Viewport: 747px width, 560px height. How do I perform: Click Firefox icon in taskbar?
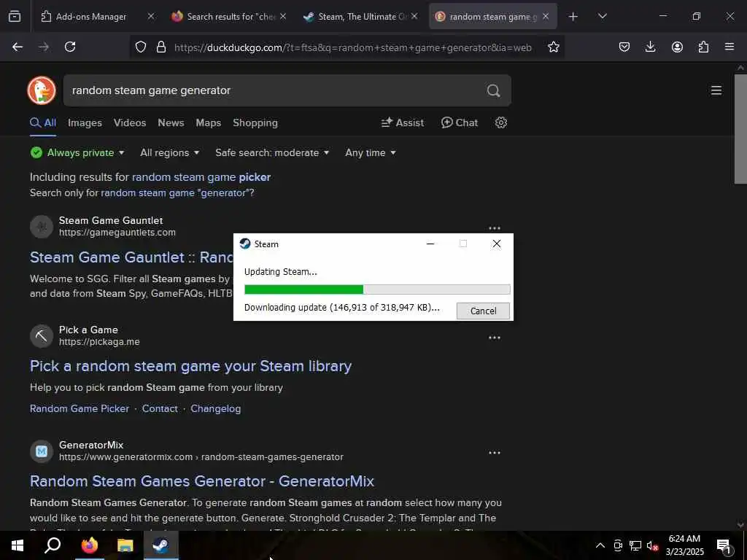[90, 545]
